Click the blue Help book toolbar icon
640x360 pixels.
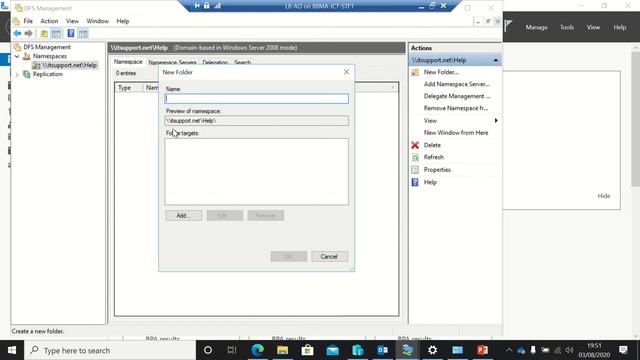point(71,33)
